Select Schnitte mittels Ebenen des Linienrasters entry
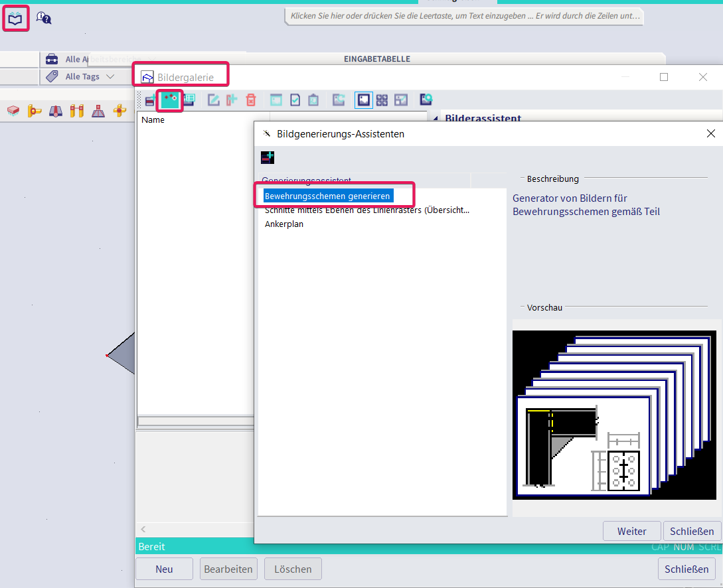The height and width of the screenshot is (588, 723). tap(367, 210)
